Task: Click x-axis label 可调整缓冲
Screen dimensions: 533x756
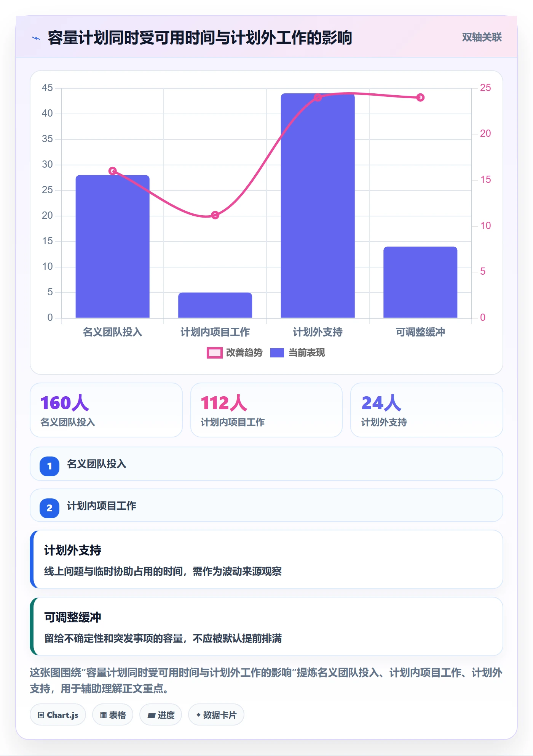Action: coord(420,332)
